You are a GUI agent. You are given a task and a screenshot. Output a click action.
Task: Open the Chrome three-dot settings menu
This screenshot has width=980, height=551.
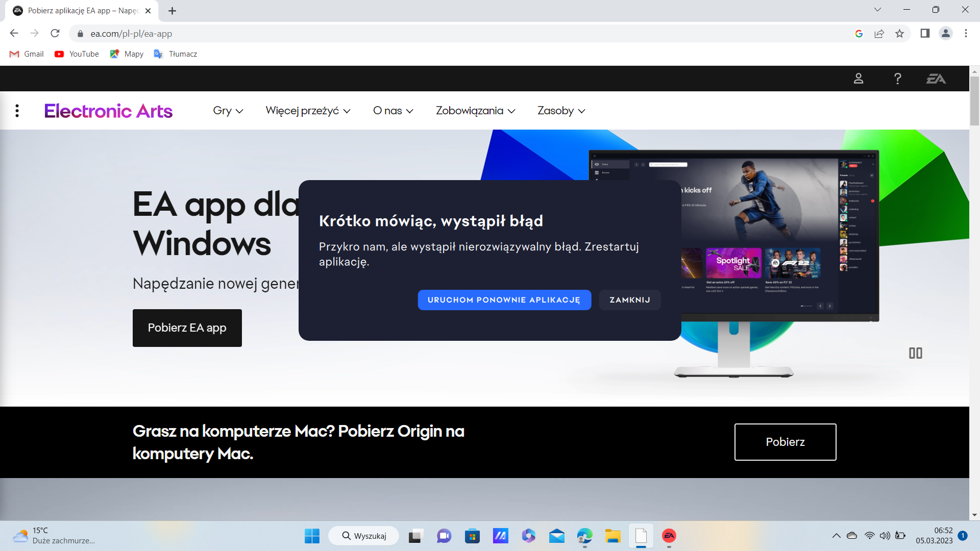pos(966,33)
